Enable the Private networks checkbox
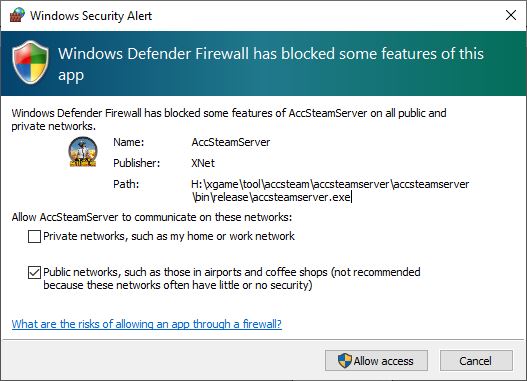This screenshot has width=527, height=381. [34, 236]
